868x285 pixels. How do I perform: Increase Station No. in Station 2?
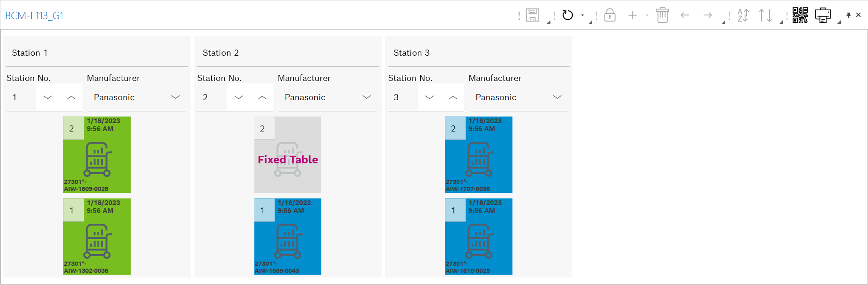(x=262, y=97)
